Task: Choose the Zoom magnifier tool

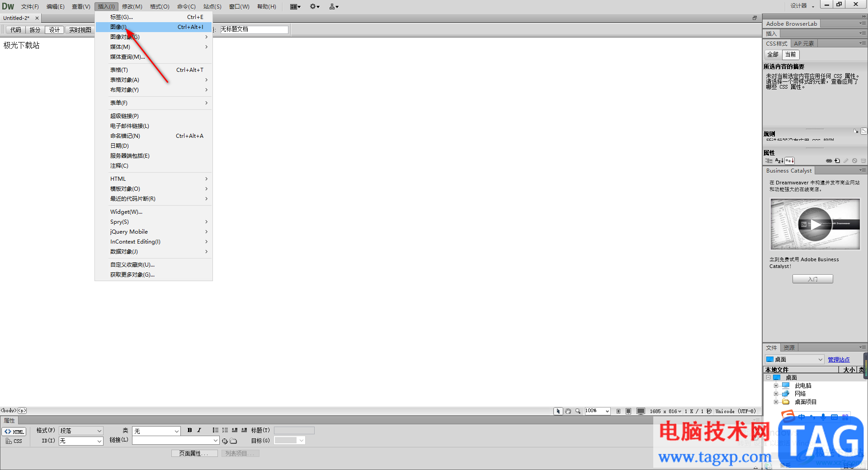Action: click(578, 411)
